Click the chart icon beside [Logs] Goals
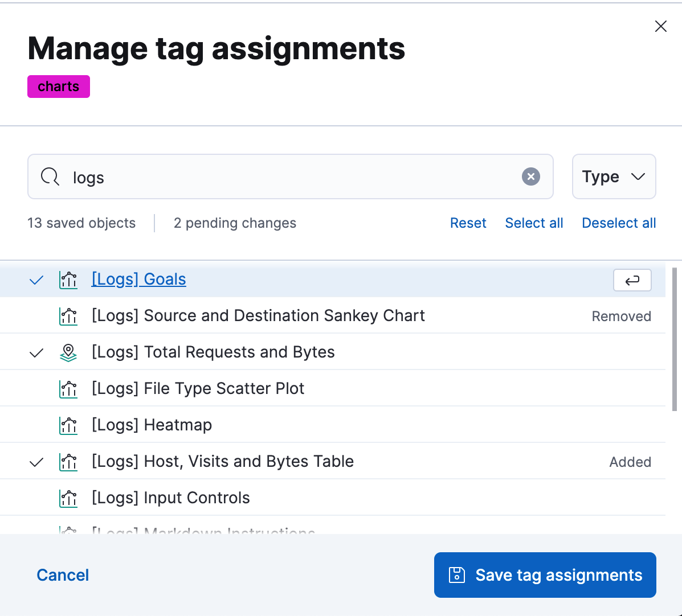Image resolution: width=682 pixels, height=616 pixels. point(68,280)
